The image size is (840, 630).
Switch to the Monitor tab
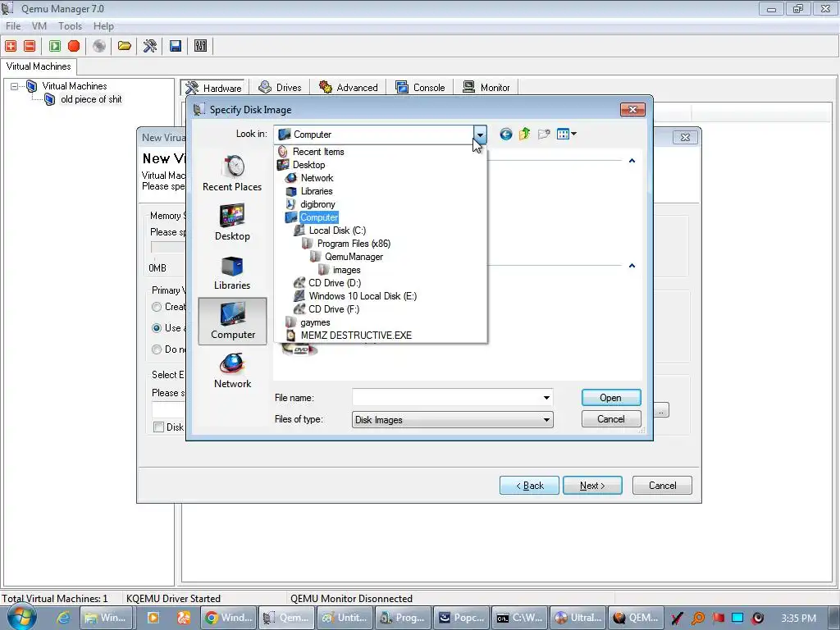coord(486,87)
